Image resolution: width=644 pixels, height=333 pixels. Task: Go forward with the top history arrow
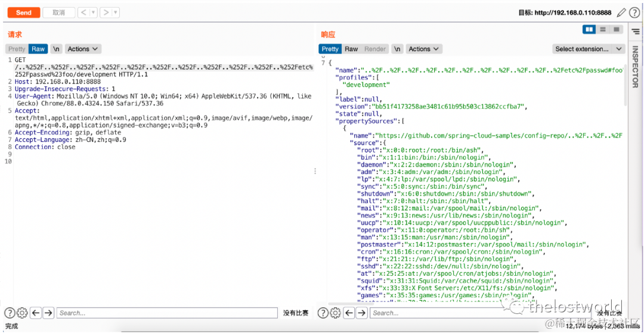[106, 13]
